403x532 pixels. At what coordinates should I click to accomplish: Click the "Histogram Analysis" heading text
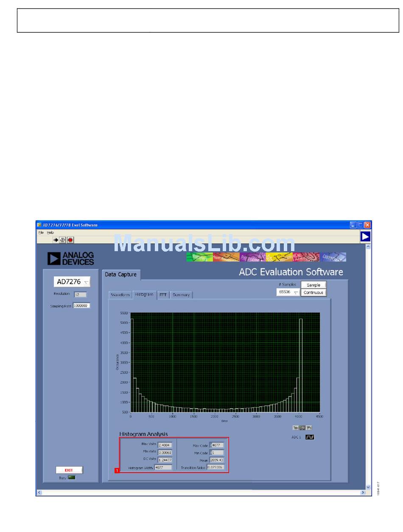(143, 434)
